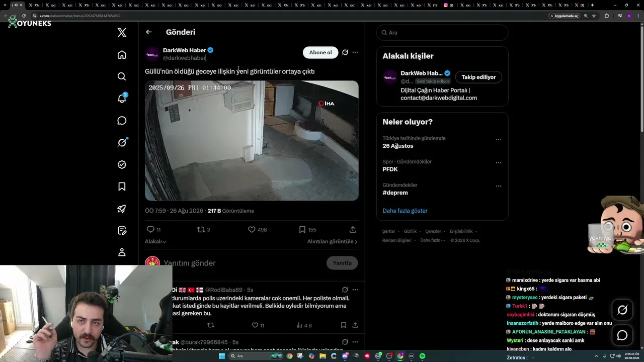This screenshot has height=362, width=644.
Task: Open floating Grok button at bottom right
Action: pos(622,310)
